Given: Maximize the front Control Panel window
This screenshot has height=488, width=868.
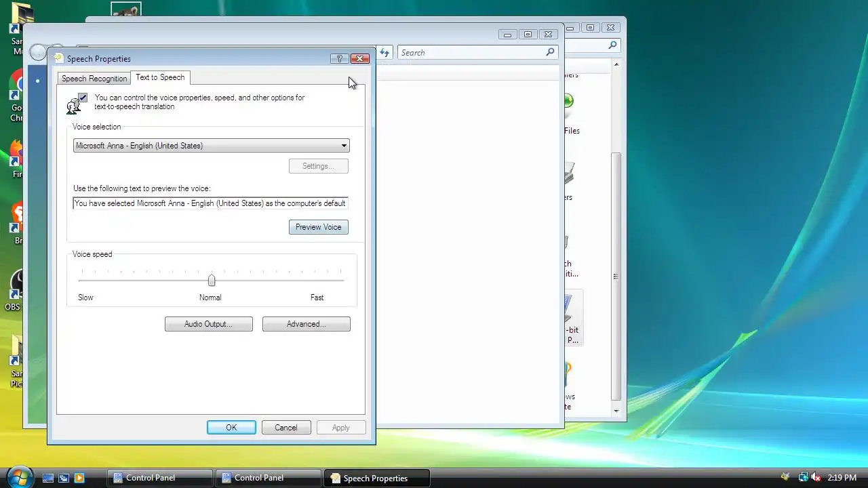Looking at the screenshot, I should (528, 34).
